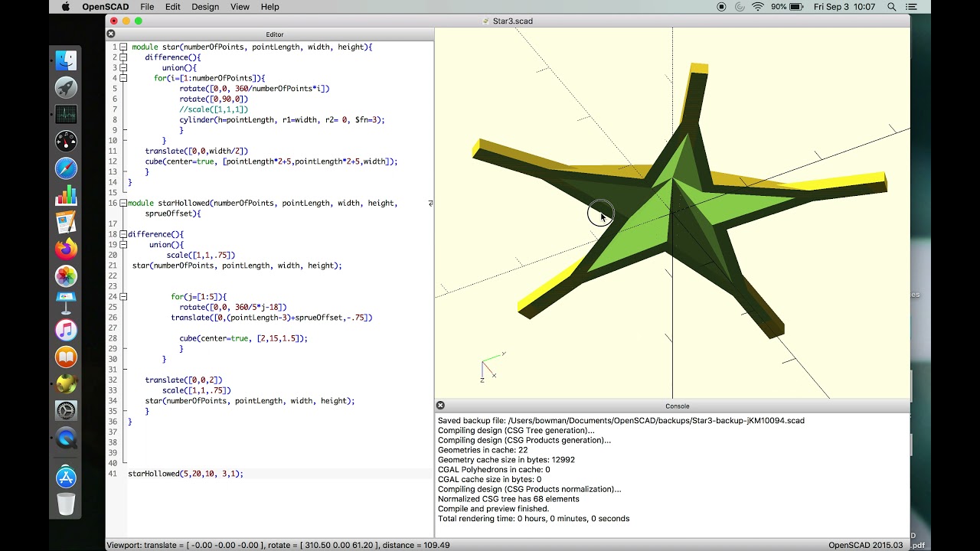Open System Preferences gear in dock
Viewport: 980px width, 551px height.
(66, 410)
